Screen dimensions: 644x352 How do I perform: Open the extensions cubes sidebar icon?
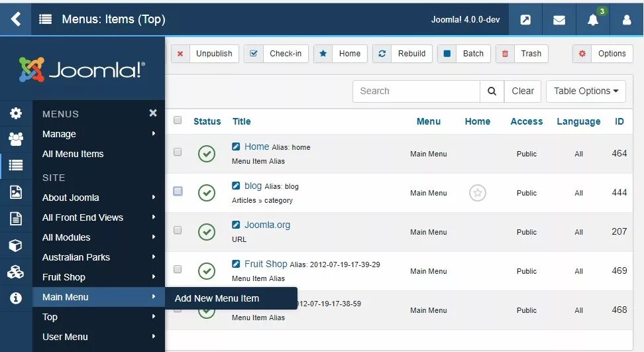coord(16,272)
